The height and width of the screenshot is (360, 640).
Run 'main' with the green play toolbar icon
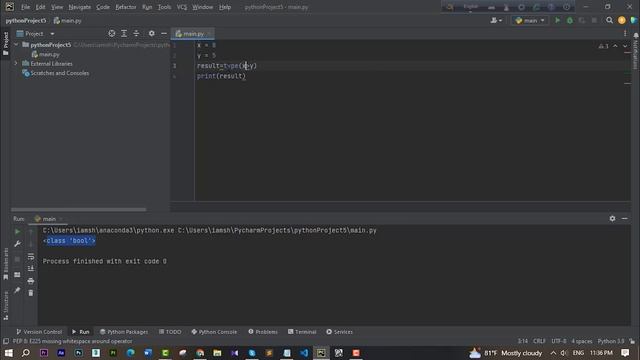[x=557, y=20]
